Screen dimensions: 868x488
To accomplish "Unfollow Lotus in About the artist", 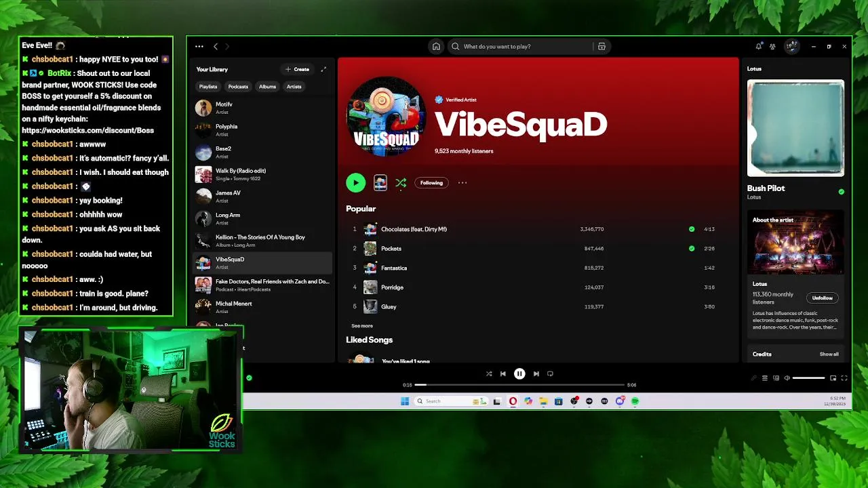I will click(823, 298).
